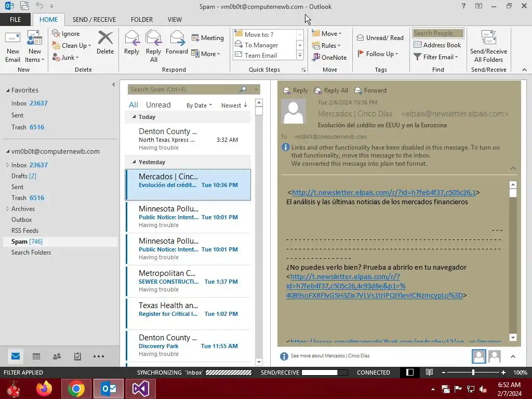Show only Unread messages
The image size is (532, 399).
[x=158, y=105]
